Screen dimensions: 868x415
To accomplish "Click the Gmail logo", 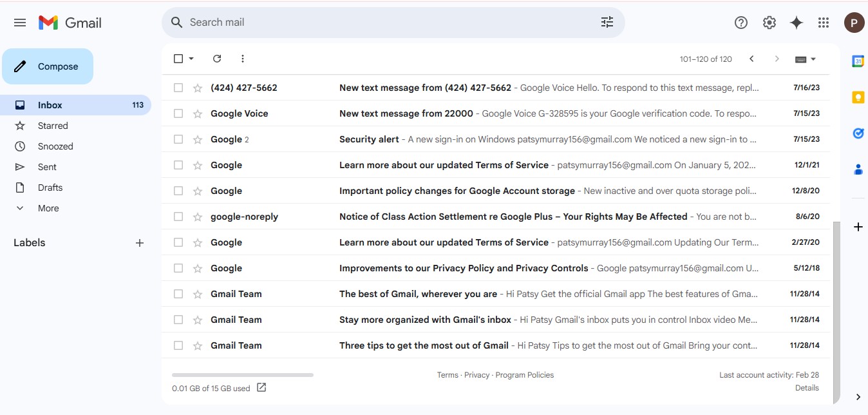I will (70, 23).
